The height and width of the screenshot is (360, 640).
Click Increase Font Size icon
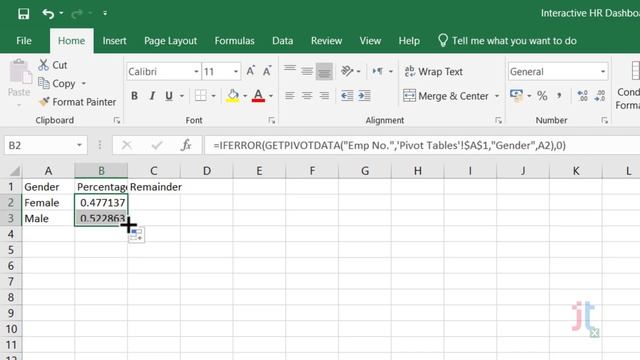point(251,71)
